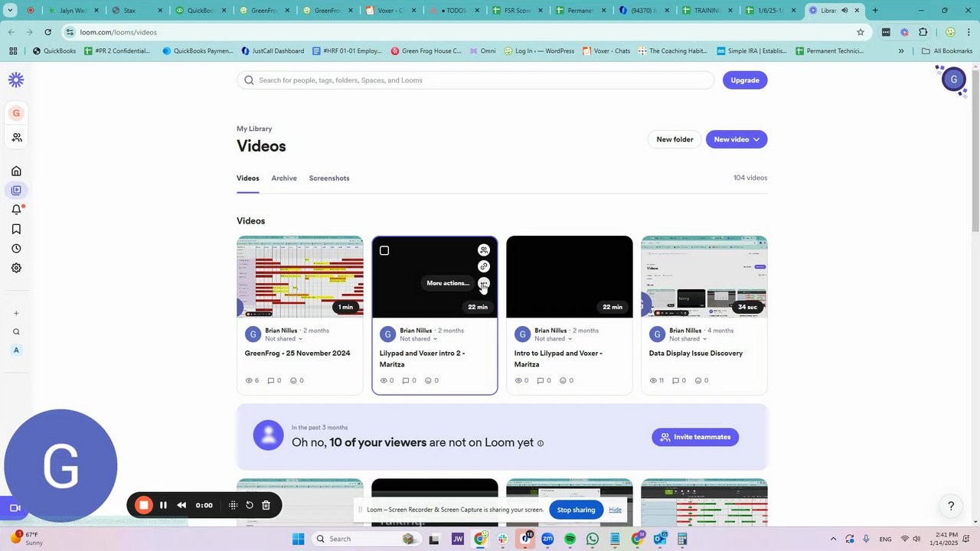This screenshot has width=980, height=551.
Task: Open More actions on Lilypad intro 2 video
Action: [x=484, y=283]
